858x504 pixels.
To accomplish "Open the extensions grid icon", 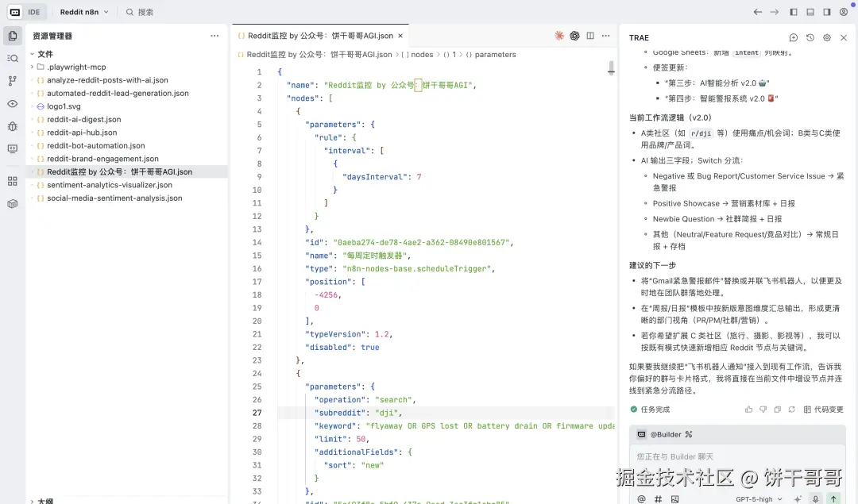I will tap(13, 181).
